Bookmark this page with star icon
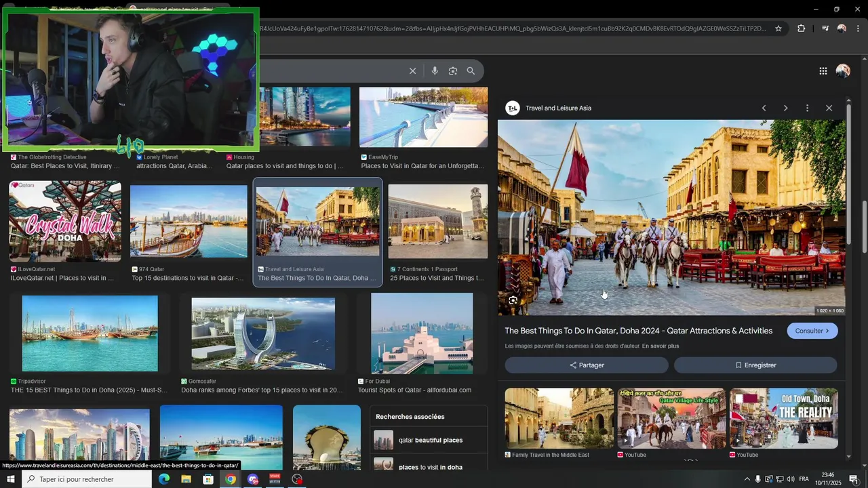This screenshot has width=868, height=488. click(778, 28)
